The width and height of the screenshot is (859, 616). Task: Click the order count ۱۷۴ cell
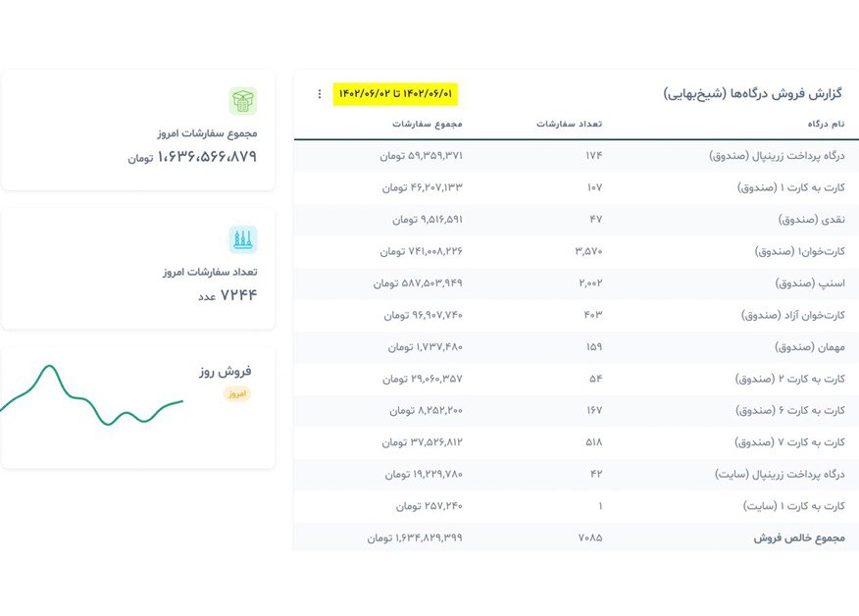pyautogui.click(x=594, y=156)
